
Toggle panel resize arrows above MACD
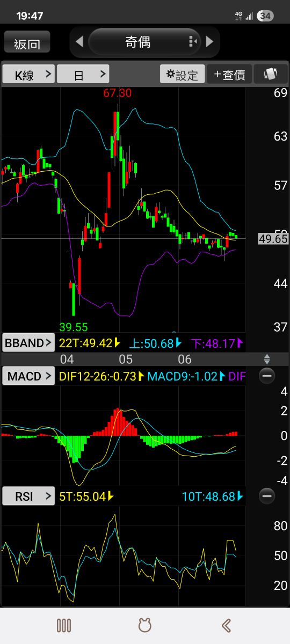click(267, 359)
